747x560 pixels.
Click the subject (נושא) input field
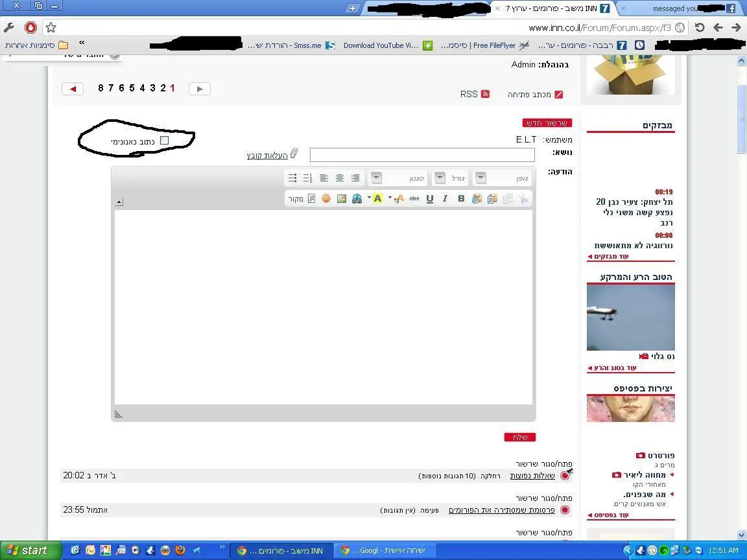pyautogui.click(x=422, y=155)
